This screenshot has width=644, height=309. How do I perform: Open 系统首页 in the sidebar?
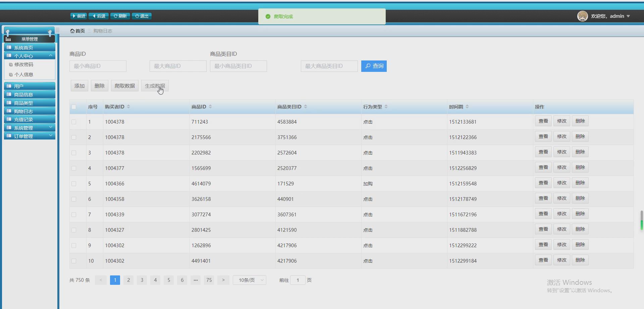[x=30, y=47]
